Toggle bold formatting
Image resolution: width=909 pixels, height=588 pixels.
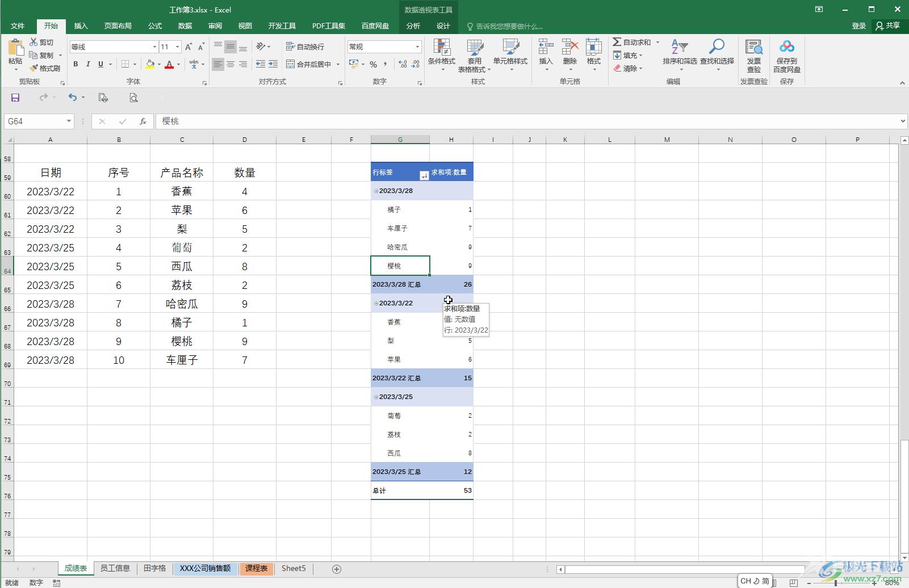pyautogui.click(x=76, y=64)
